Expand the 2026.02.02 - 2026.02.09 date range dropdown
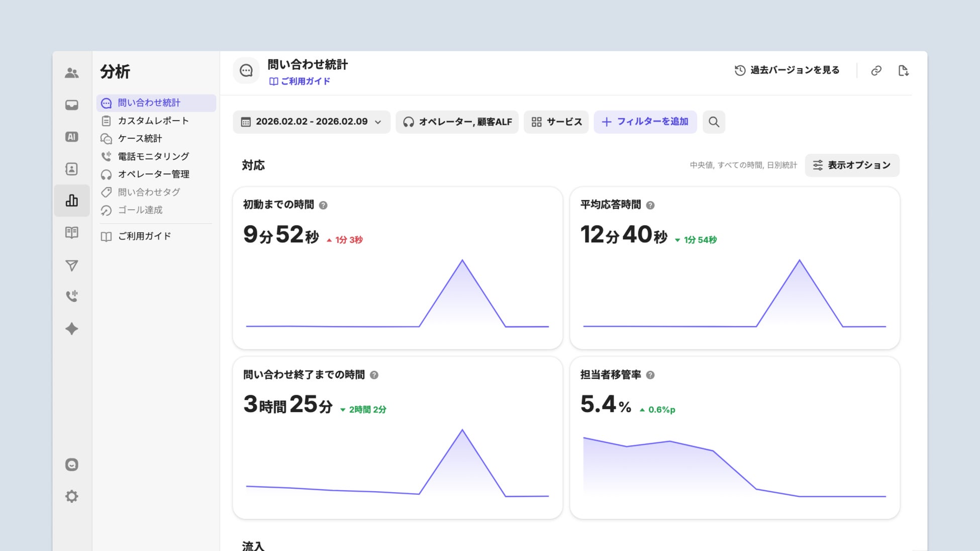 pyautogui.click(x=312, y=122)
